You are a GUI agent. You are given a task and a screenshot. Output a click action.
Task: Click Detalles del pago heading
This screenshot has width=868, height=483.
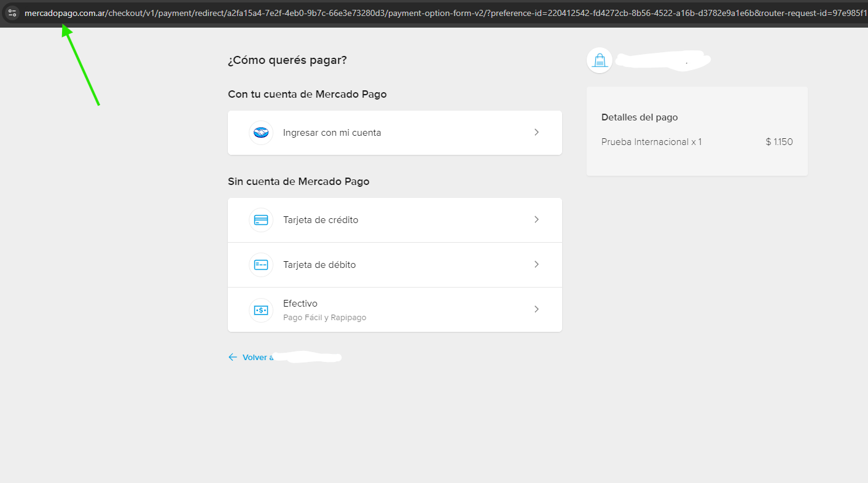click(639, 117)
